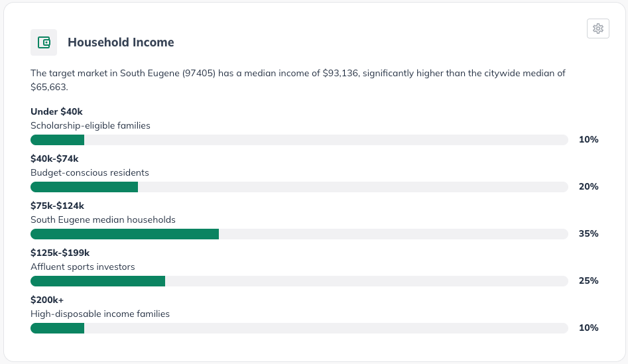
Task: Click the 10% value for $200k+
Action: [x=588, y=328]
